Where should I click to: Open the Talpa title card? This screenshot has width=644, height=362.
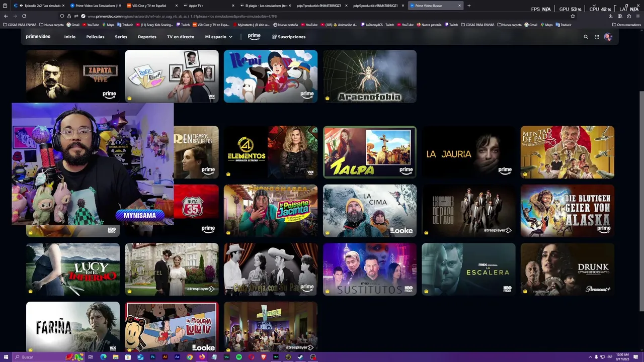click(x=370, y=152)
